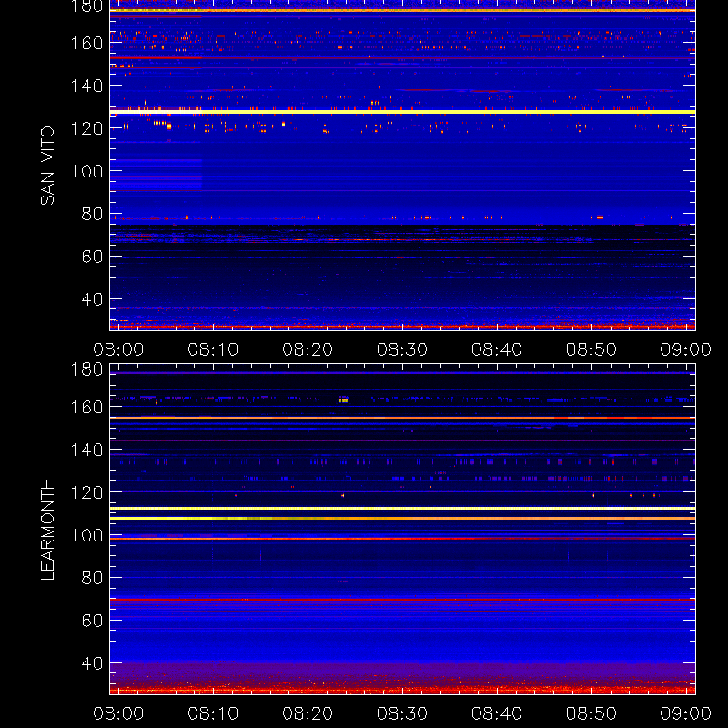728x728 pixels.
Task: Click 08:50 time label under Learmonth plot
Action: [x=591, y=713]
